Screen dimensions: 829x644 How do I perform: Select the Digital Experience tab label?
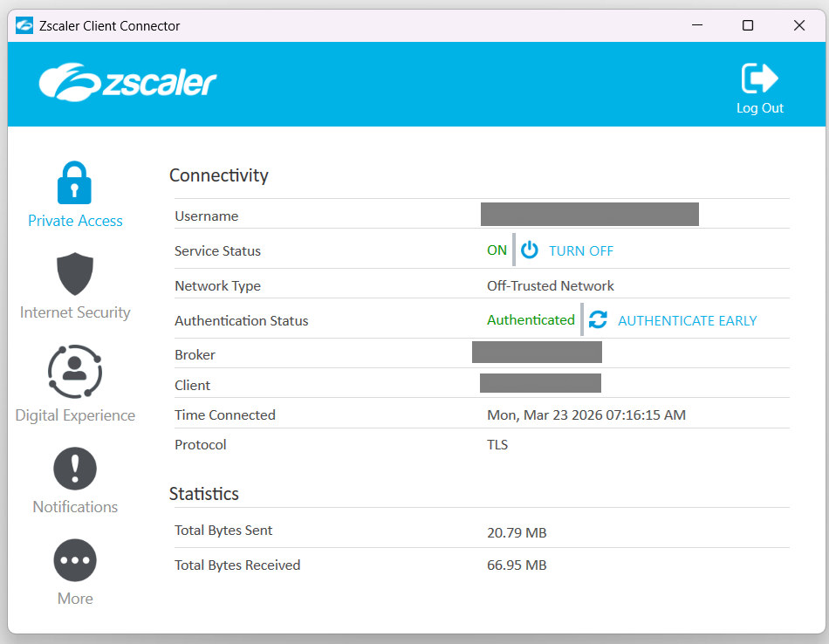75,415
